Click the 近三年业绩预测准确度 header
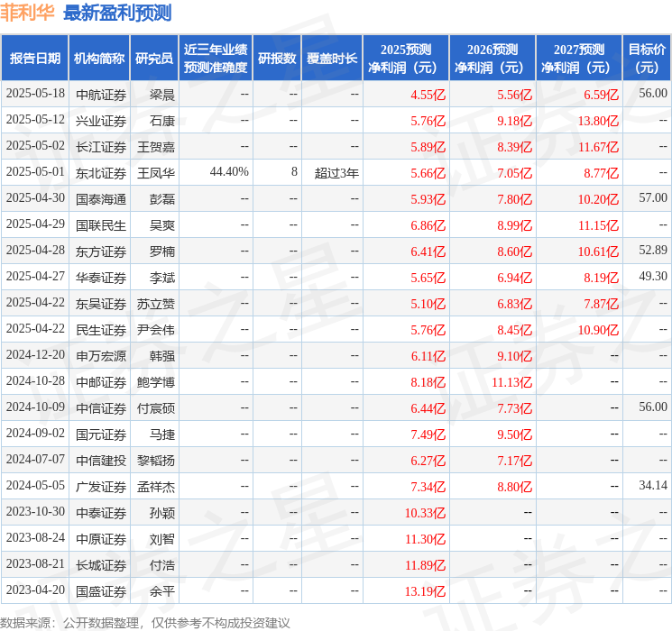 tap(216, 59)
